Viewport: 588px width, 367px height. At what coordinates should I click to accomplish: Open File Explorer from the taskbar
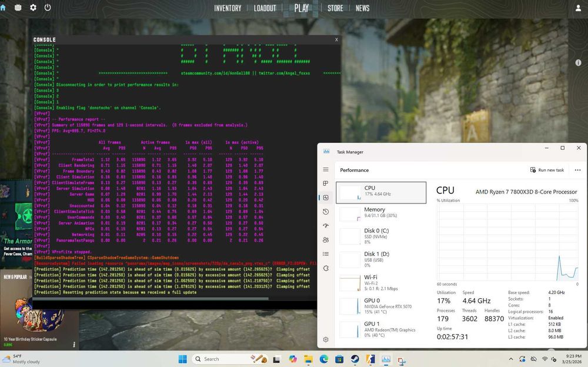pyautogui.click(x=308, y=359)
